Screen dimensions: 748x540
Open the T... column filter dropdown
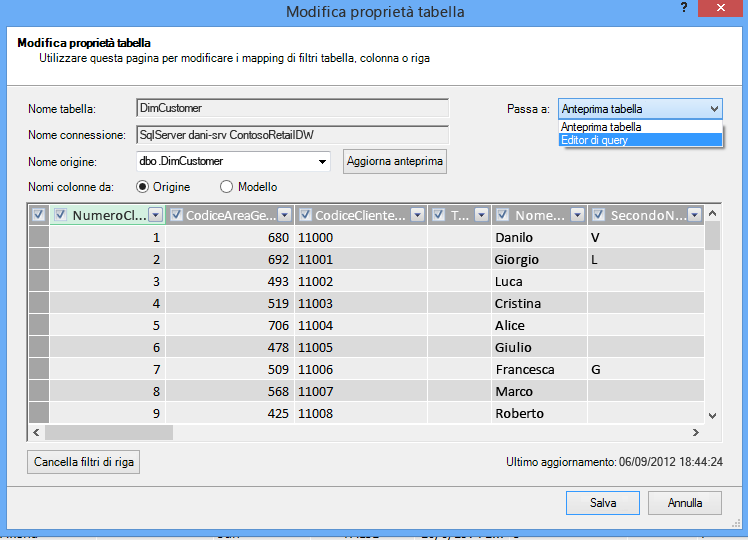(x=482, y=215)
